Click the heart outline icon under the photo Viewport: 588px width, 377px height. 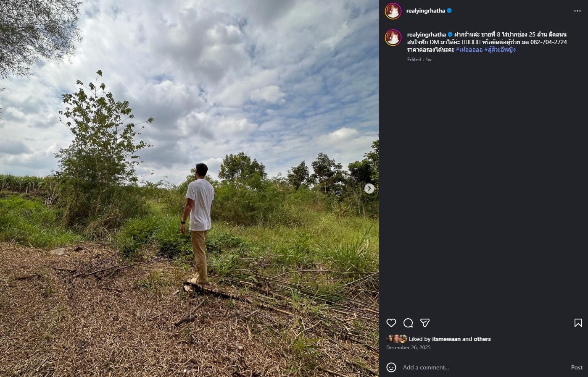(391, 323)
